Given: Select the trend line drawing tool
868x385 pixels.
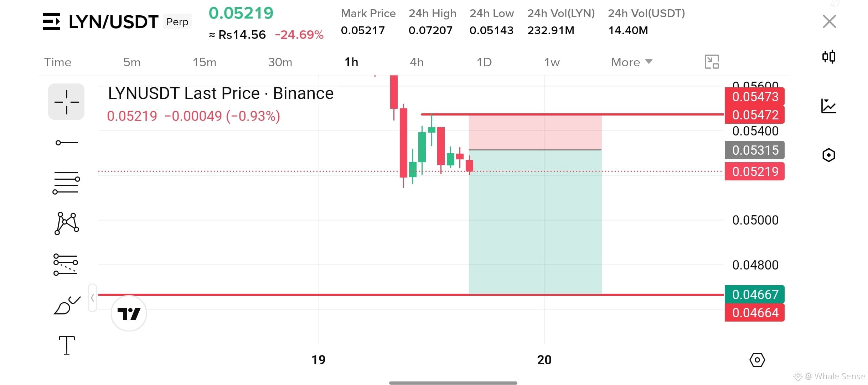Looking at the screenshot, I should 67,143.
